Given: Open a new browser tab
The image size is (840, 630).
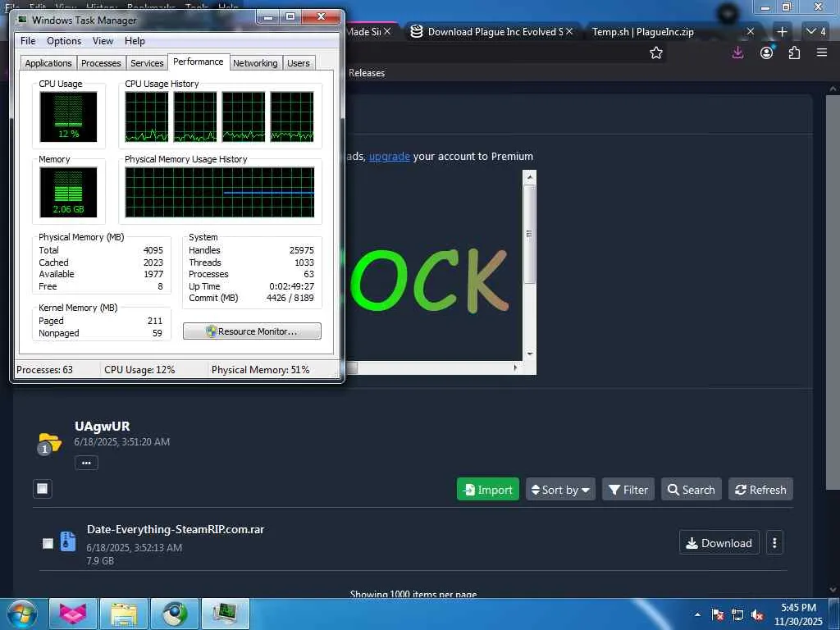Looking at the screenshot, I should point(782,32).
